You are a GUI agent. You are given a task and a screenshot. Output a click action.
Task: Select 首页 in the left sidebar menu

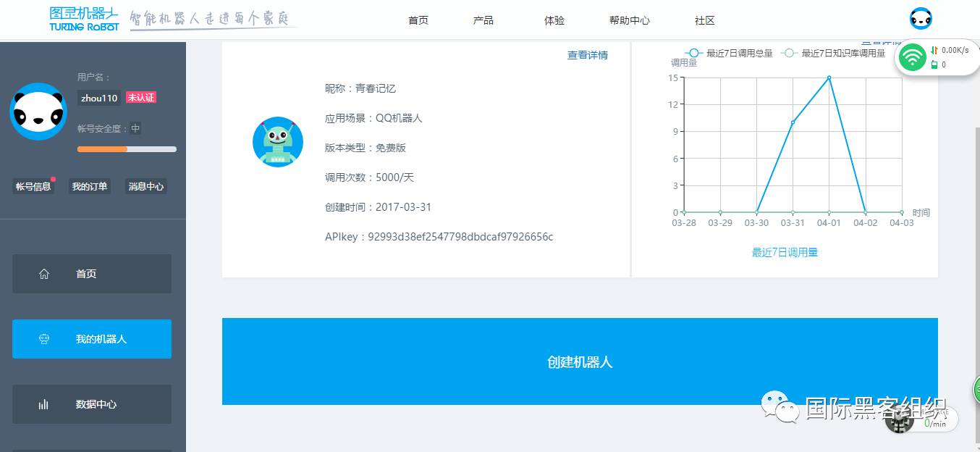92,274
